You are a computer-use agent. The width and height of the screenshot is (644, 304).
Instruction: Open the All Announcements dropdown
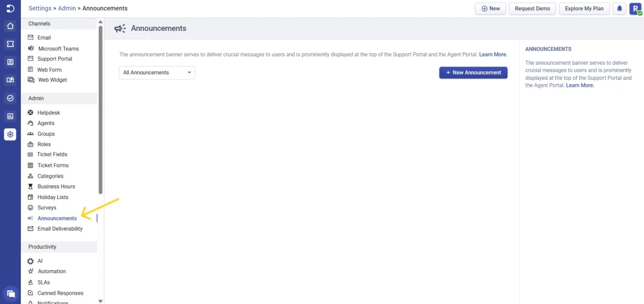click(x=157, y=73)
